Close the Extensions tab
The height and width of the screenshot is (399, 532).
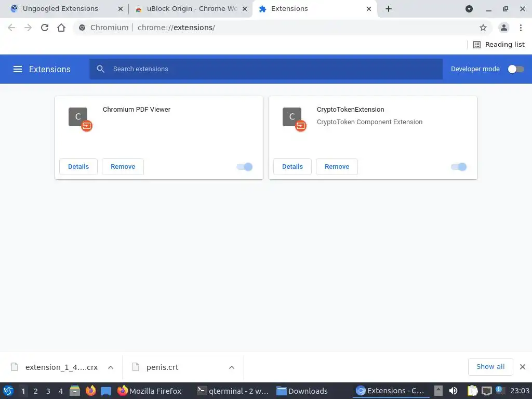coord(369,9)
